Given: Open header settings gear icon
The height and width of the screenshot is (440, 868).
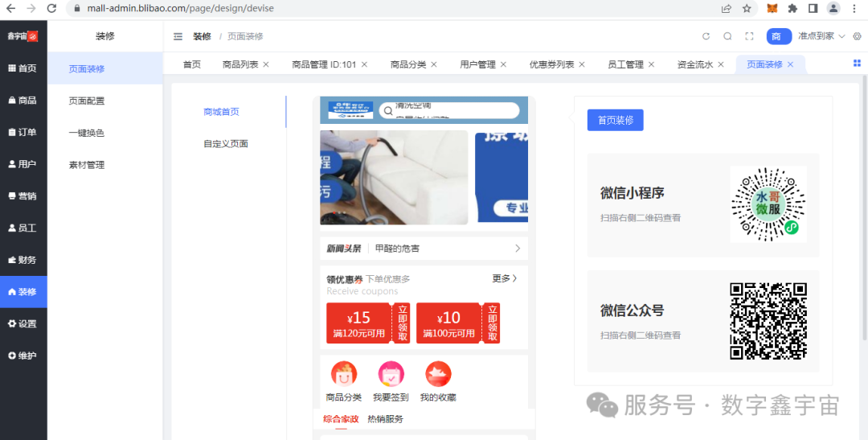Looking at the screenshot, I should [x=857, y=36].
